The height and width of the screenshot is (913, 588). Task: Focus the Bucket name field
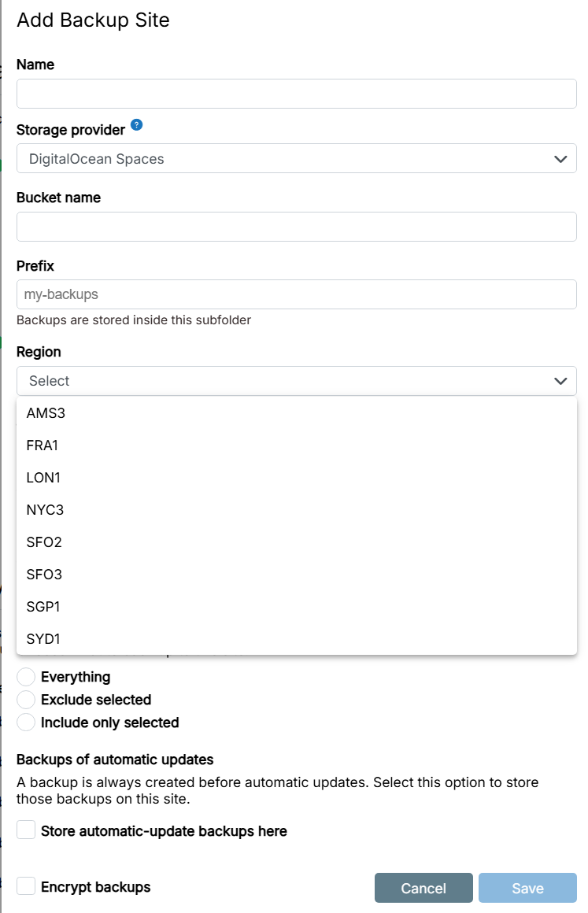pyautogui.click(x=296, y=227)
